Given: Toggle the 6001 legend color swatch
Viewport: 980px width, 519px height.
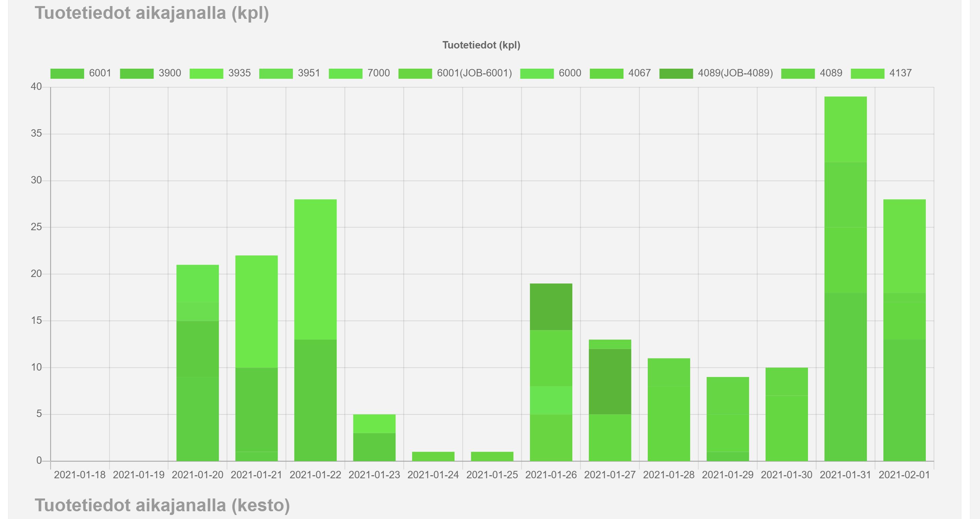Looking at the screenshot, I should click(x=67, y=73).
